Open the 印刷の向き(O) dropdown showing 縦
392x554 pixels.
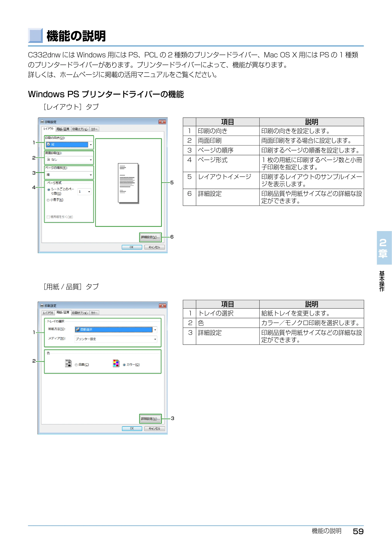coord(69,145)
